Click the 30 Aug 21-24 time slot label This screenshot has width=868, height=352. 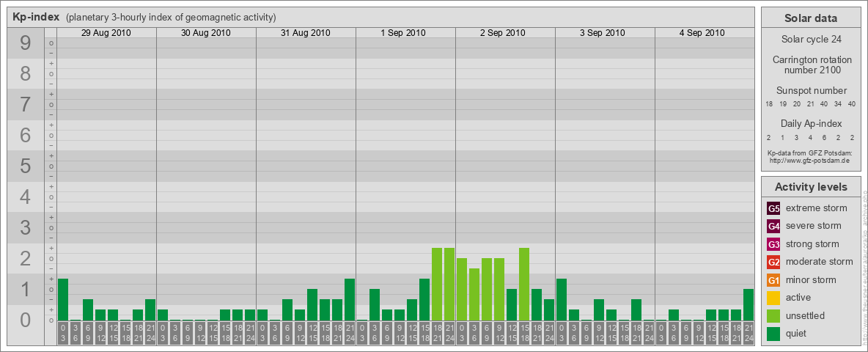click(x=250, y=333)
